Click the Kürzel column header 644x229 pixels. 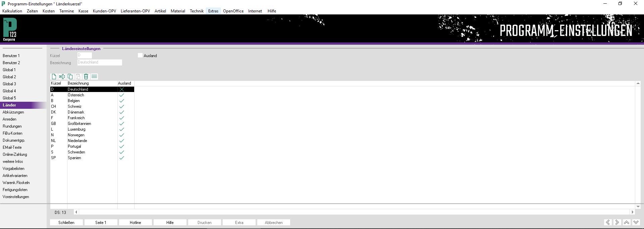point(59,83)
